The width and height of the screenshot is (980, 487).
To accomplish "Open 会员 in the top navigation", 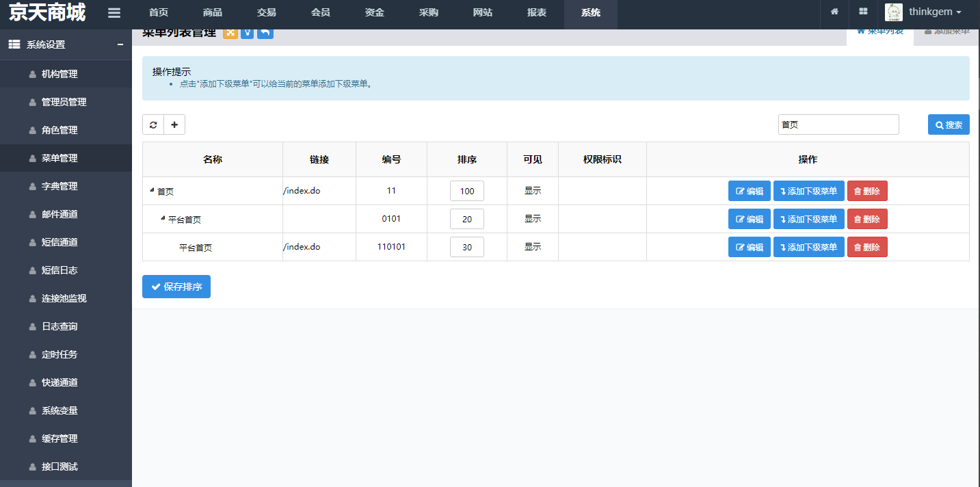I will click(321, 12).
